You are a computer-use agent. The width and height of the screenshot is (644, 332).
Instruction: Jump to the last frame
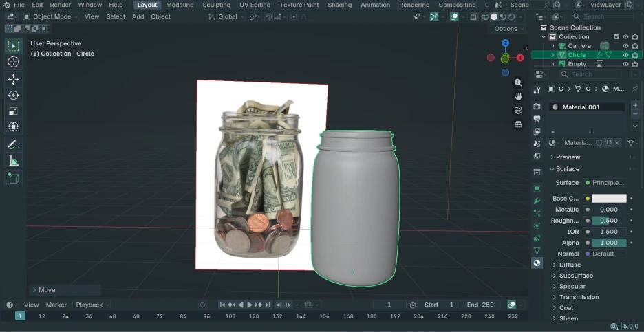tap(268, 305)
